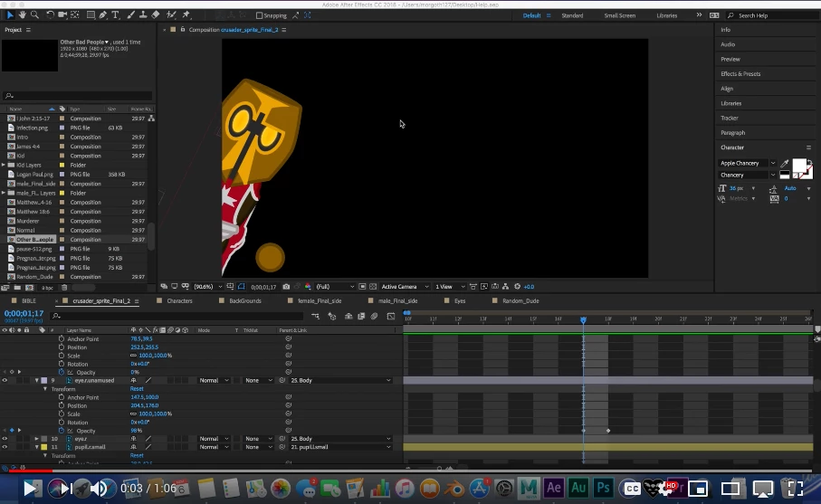Open the composition mini-flowchart in timeline

[315, 316]
